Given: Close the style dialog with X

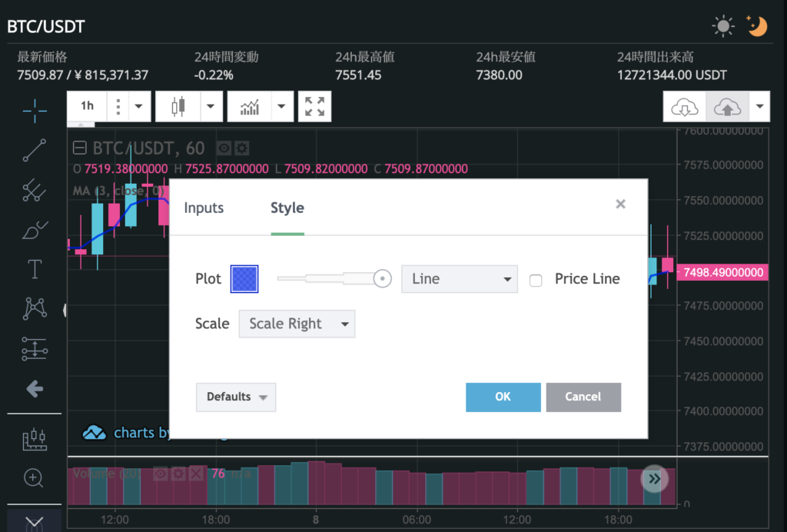Looking at the screenshot, I should click(621, 204).
